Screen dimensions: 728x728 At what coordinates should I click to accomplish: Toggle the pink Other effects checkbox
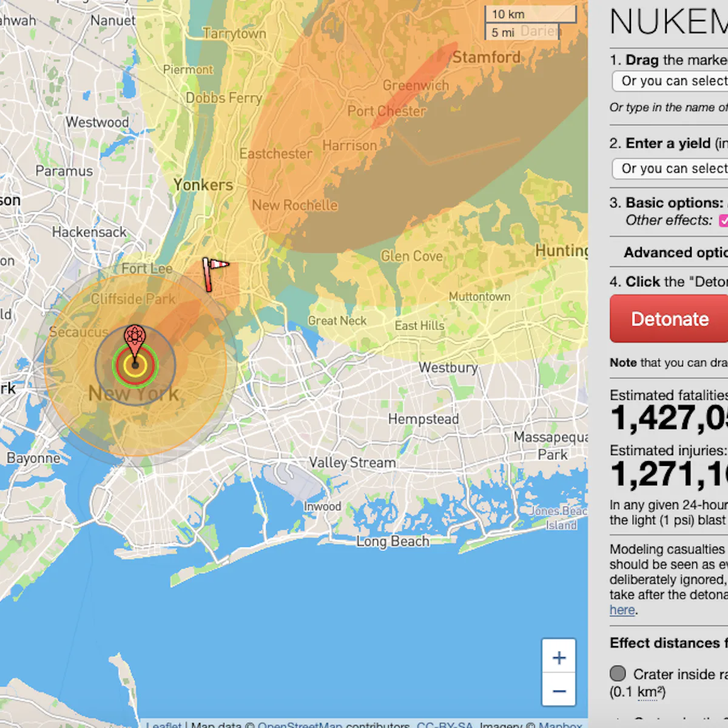point(723,220)
